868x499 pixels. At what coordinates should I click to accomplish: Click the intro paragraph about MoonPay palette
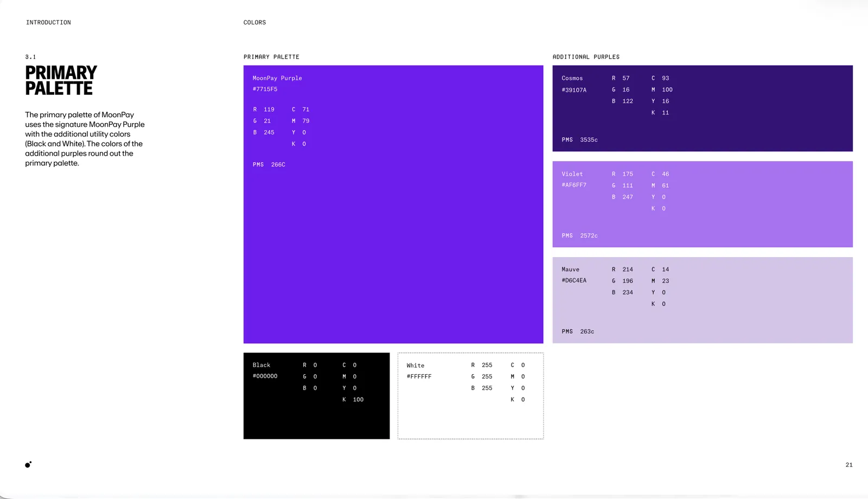85,139
